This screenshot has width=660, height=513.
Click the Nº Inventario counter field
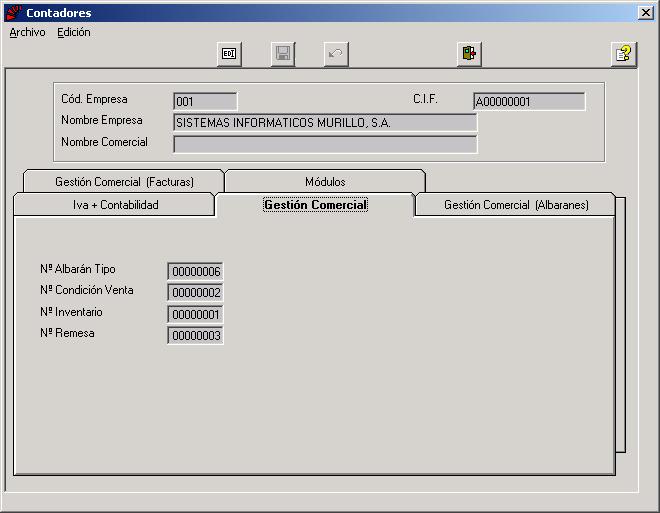[195, 314]
